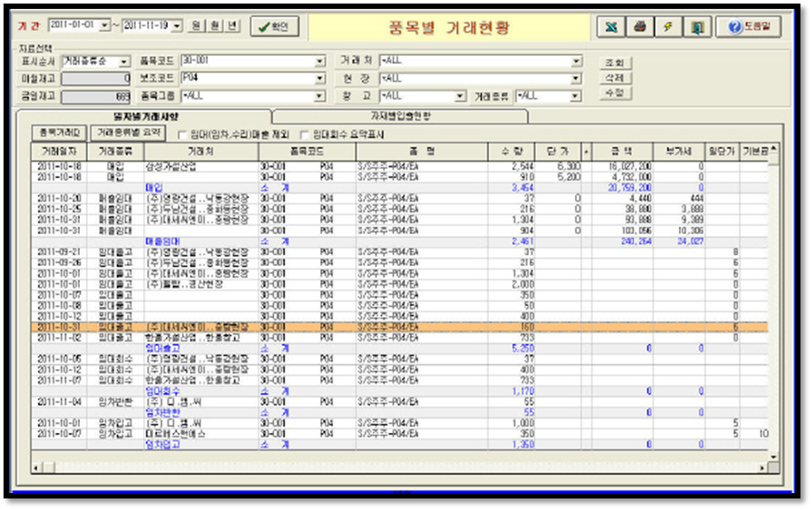Click the 거래종류 column header
The height and width of the screenshot is (510, 812).
(x=115, y=152)
